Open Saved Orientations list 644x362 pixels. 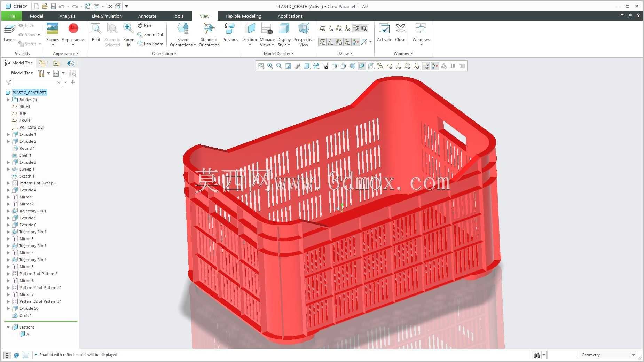tap(183, 34)
